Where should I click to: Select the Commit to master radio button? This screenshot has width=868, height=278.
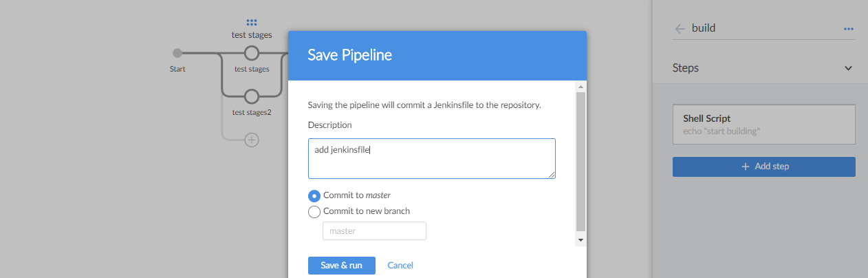click(x=314, y=195)
